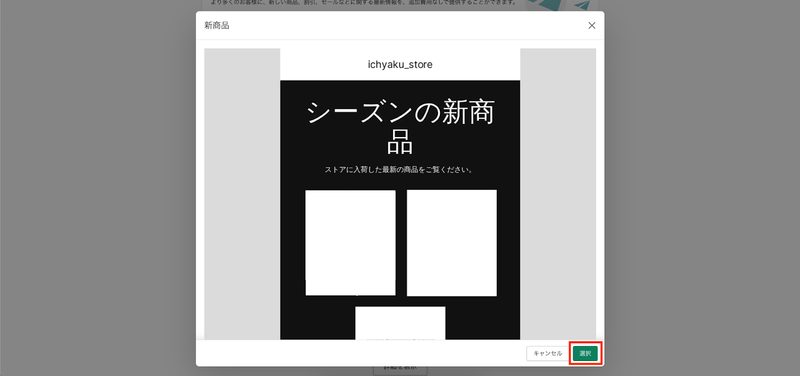
Task: Click the green 選択 button
Action: point(585,353)
